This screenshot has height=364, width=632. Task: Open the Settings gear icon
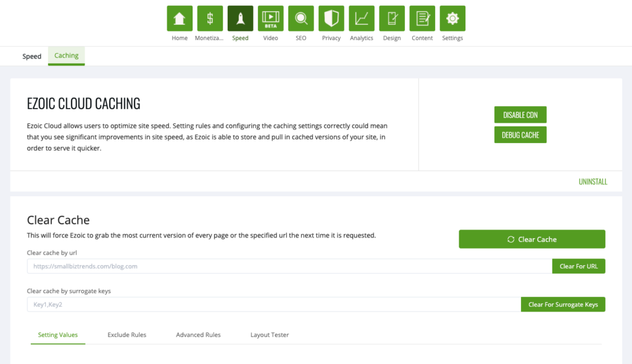[x=452, y=18]
